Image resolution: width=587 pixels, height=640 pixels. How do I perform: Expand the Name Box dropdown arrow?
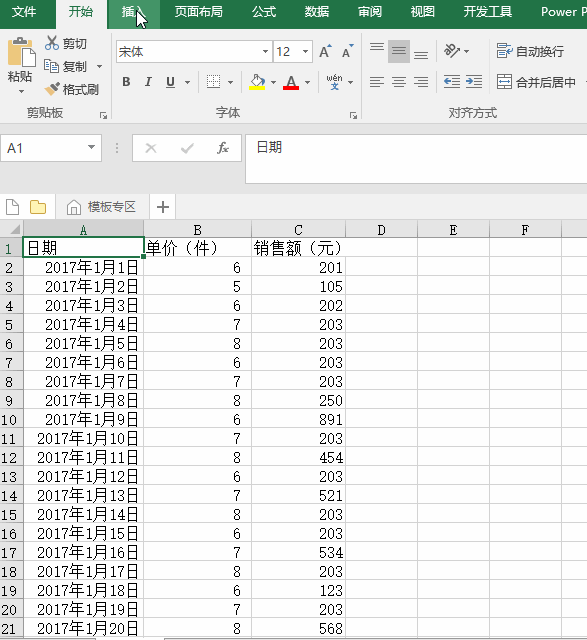coord(91,147)
